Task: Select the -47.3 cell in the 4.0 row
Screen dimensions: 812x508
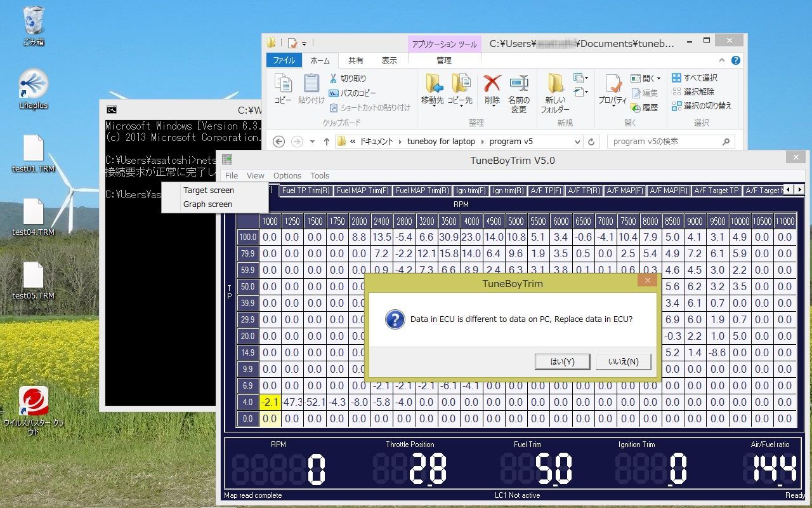Action: 292,402
